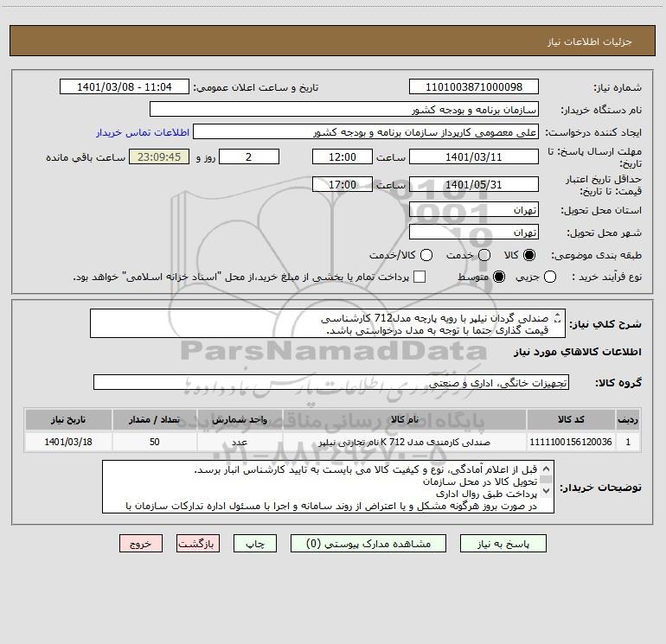Image resolution: width=666 pixels, height=644 pixels.
Task: Click the price validity time 17:00
Action: tap(343, 184)
